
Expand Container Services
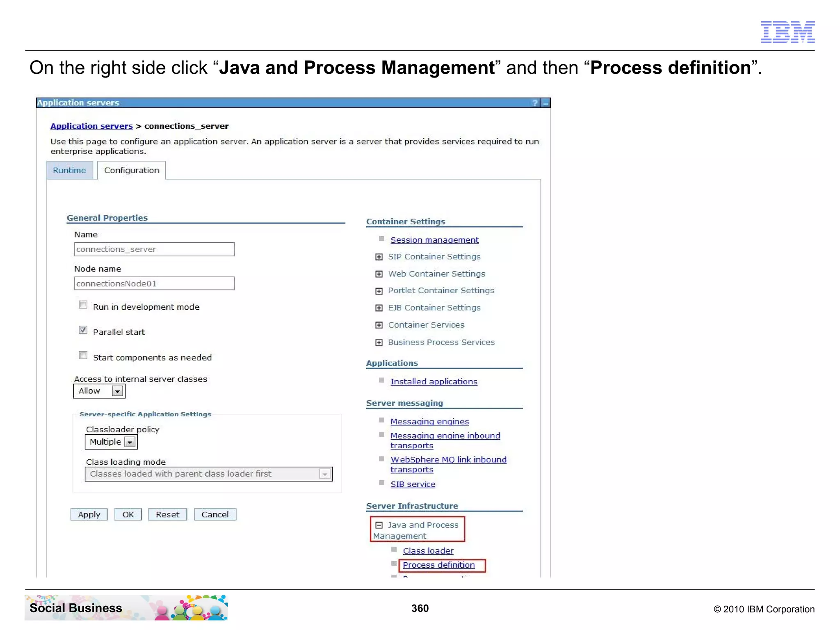pos(379,325)
